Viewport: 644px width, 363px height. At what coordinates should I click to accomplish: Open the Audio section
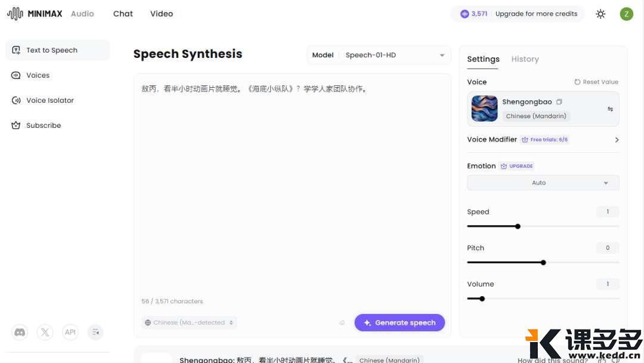tap(82, 14)
